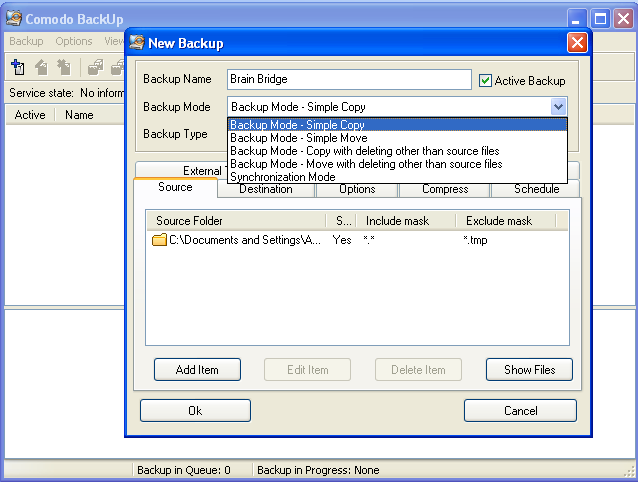
Task: Click the Include mask column header
Action: [x=406, y=220]
